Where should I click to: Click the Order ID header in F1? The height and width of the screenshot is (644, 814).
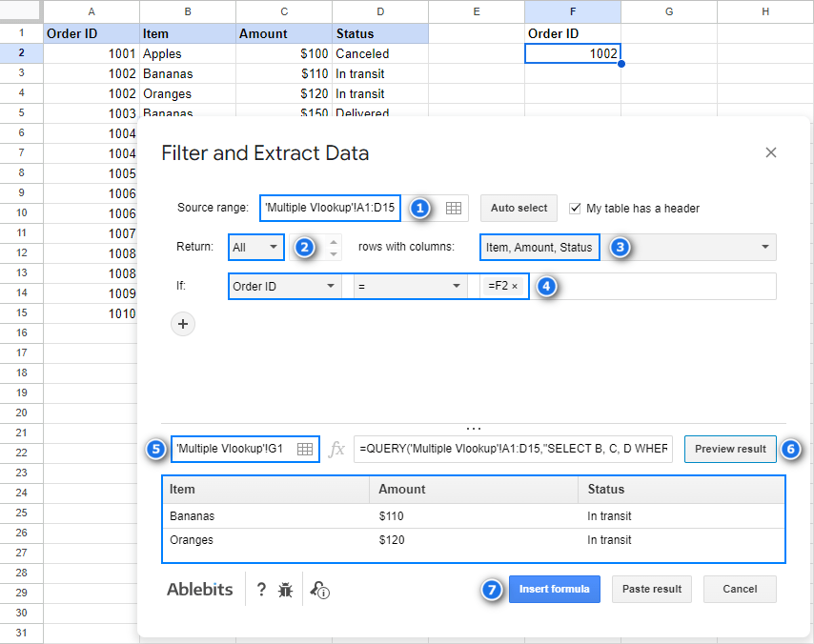(x=573, y=33)
